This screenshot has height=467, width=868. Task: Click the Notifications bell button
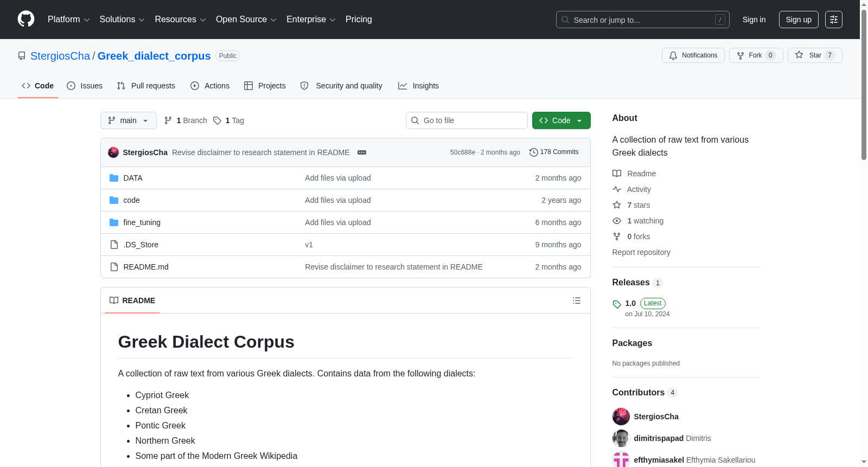coord(693,55)
